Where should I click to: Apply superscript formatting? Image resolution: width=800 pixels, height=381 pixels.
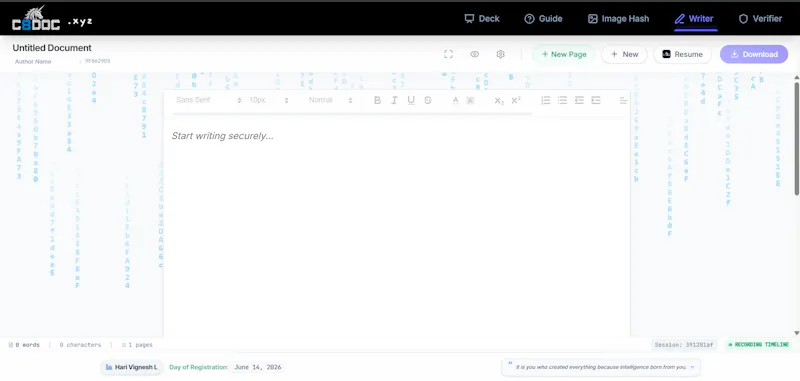tap(516, 100)
